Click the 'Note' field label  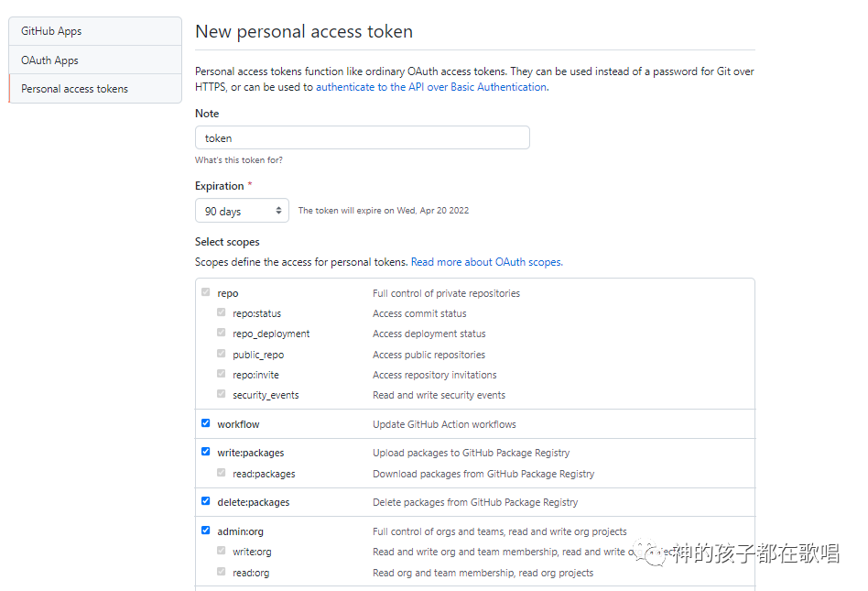pyautogui.click(x=207, y=114)
